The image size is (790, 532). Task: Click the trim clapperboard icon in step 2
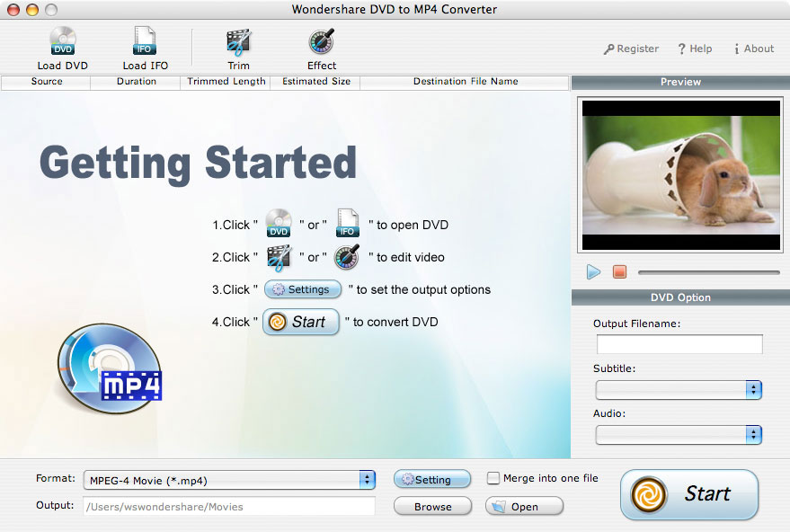tap(280, 258)
